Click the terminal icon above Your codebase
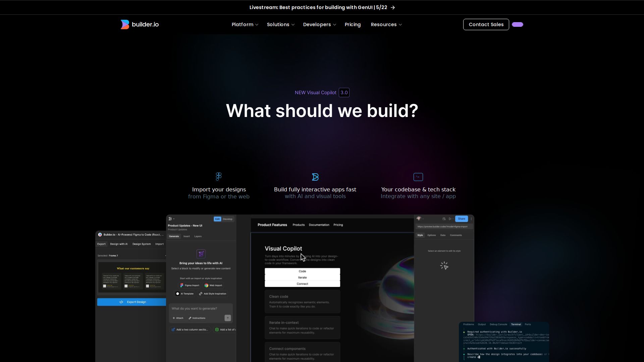Screen dimensions: 644x362 pyautogui.click(x=418, y=177)
